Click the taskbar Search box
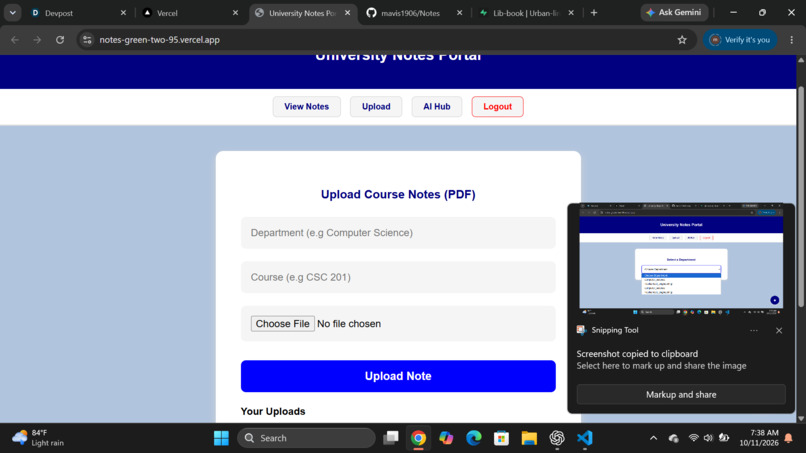Viewport: 806px width, 453px height. 306,438
